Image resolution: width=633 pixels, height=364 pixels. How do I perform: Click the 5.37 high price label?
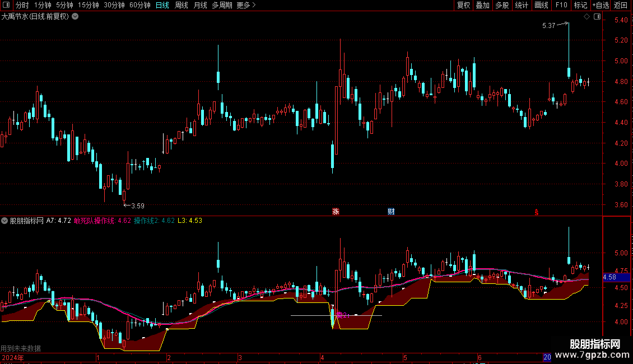[548, 26]
